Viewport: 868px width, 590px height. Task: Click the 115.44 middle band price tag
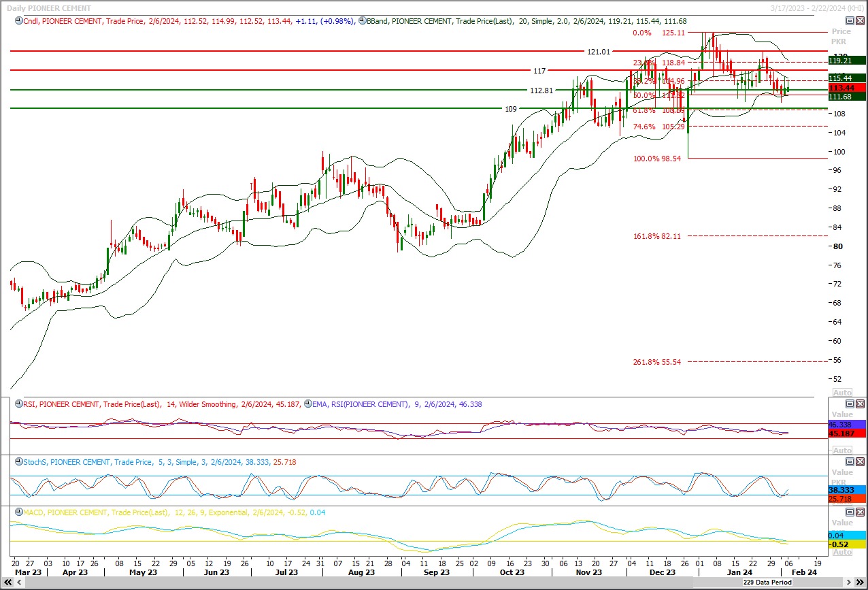(x=846, y=78)
